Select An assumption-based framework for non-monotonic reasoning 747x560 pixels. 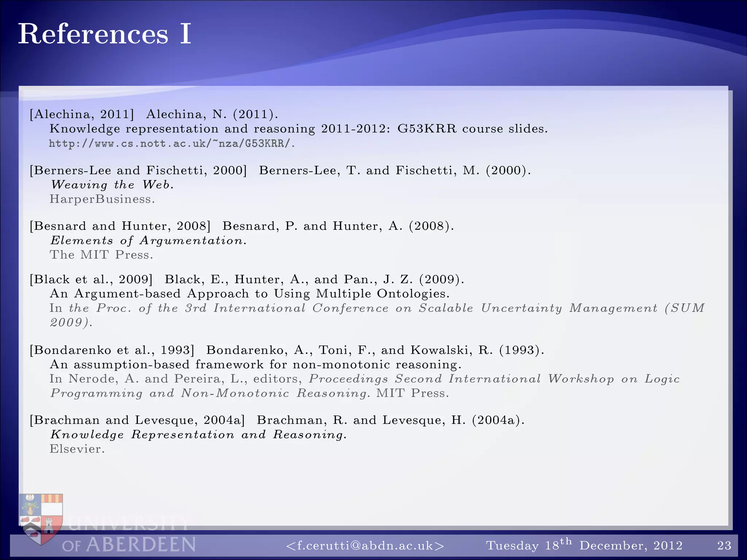pyautogui.click(x=255, y=365)
